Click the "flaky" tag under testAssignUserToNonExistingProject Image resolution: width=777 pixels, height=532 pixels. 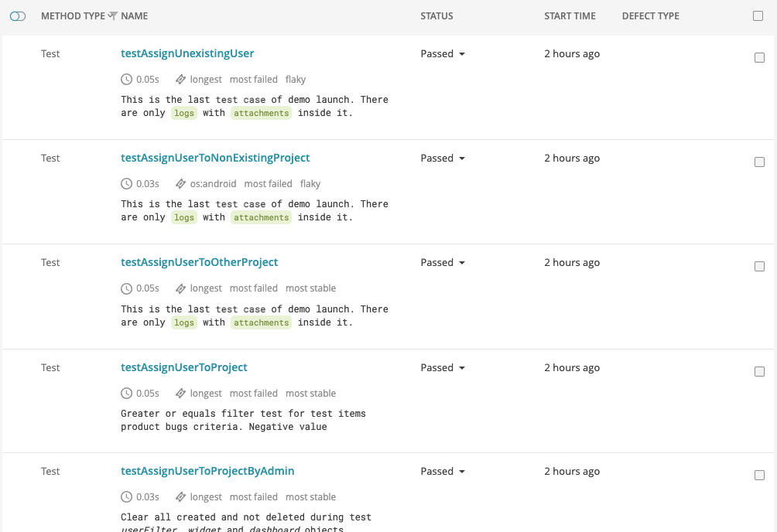[310, 184]
